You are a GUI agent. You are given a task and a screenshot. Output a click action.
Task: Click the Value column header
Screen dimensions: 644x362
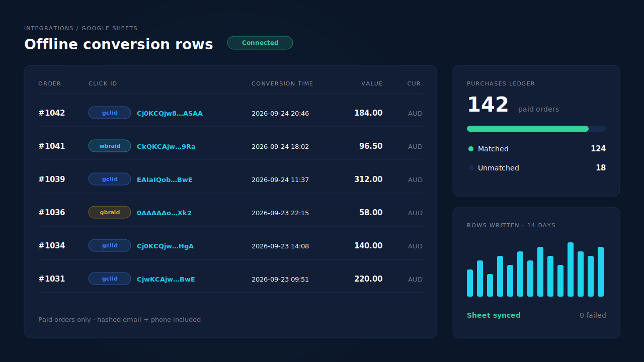[x=372, y=84]
